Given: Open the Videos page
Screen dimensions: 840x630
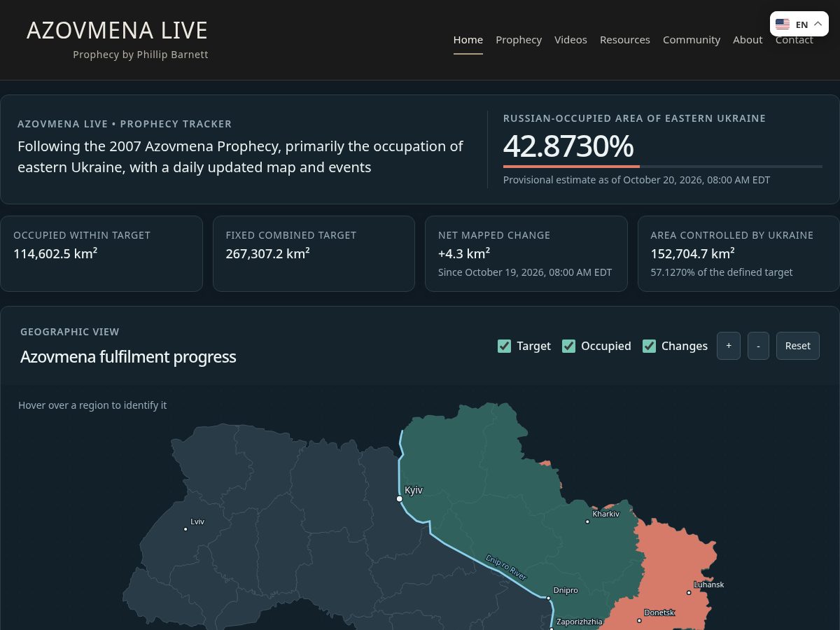Looking at the screenshot, I should pos(570,40).
